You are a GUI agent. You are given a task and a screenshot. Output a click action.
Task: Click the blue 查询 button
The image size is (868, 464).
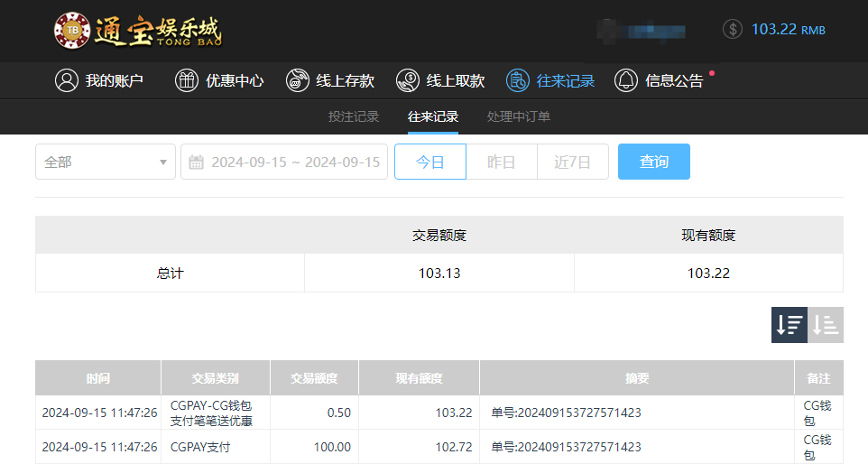pyautogui.click(x=654, y=162)
